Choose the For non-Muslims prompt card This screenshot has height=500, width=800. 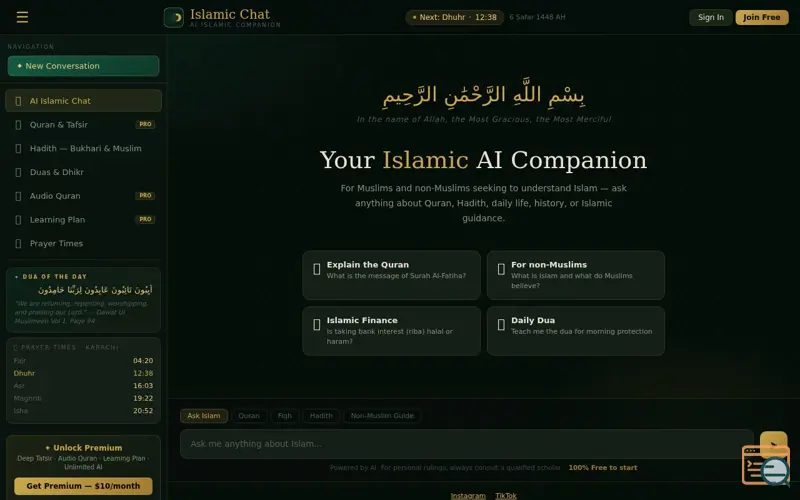(576, 275)
